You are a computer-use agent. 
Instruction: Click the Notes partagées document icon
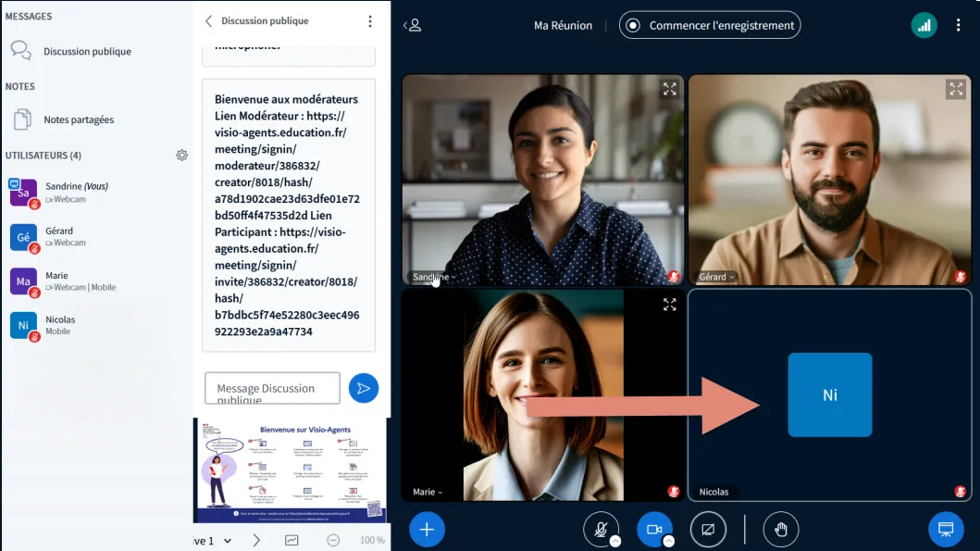22,119
